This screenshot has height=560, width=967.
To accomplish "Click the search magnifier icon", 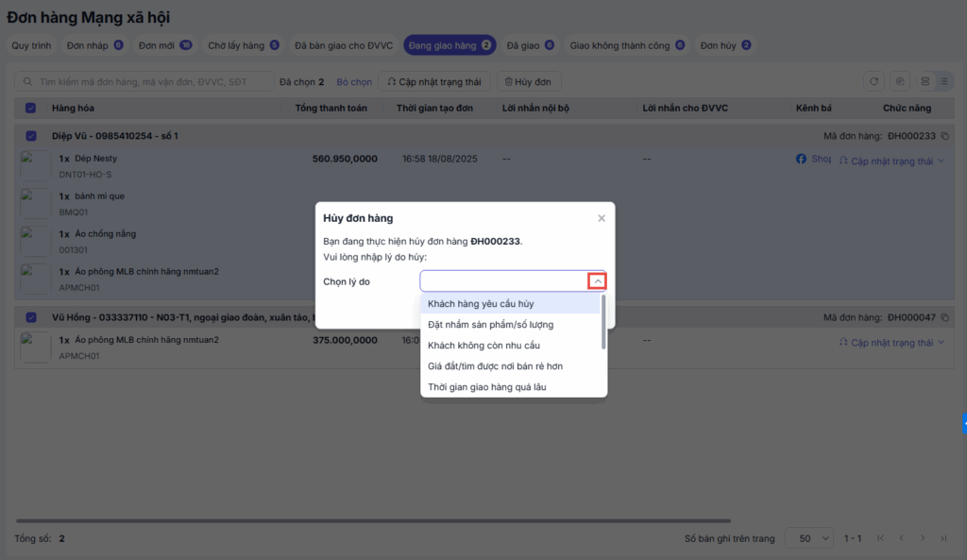I will coord(27,81).
